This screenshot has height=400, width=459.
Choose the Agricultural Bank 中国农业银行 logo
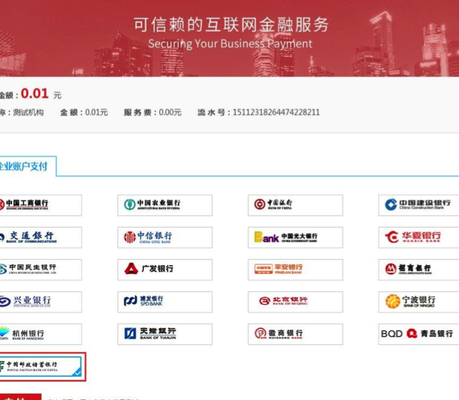[x=165, y=205]
